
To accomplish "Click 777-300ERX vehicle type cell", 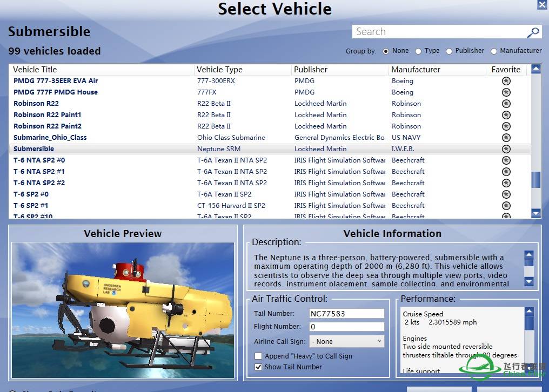I will pos(216,81).
